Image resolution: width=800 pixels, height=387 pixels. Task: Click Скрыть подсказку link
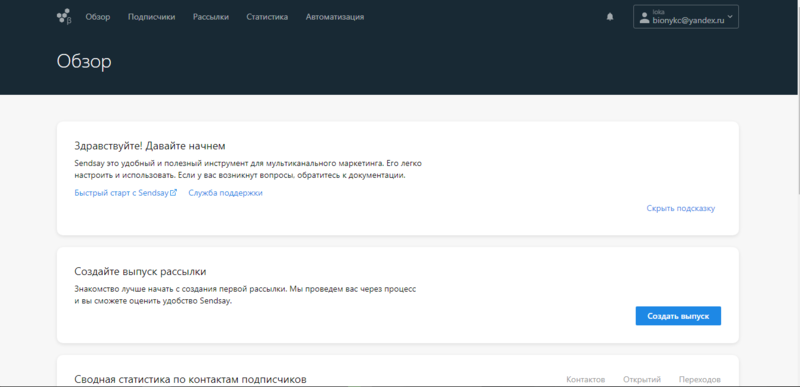click(x=681, y=209)
